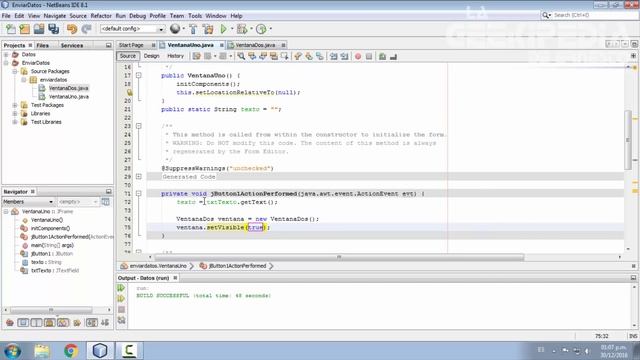Close the VentanaUno.java tab
Screen dimensions: 640x360
222,45
